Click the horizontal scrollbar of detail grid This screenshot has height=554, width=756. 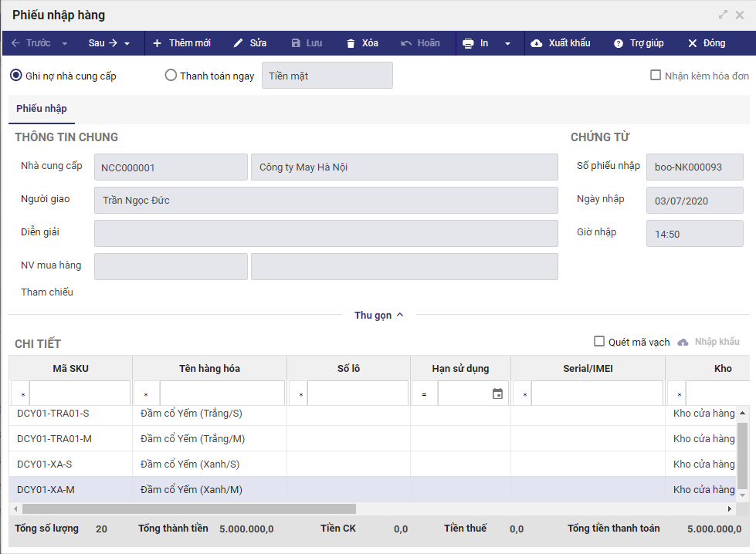[x=189, y=508]
